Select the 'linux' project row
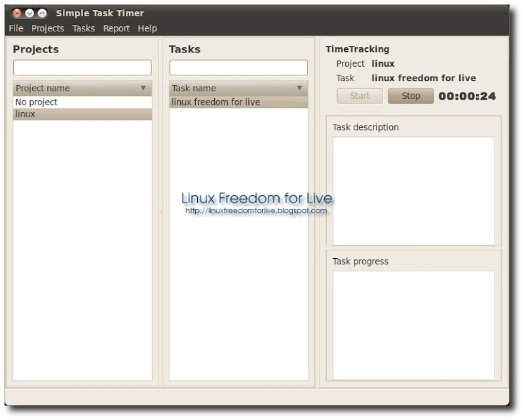 pyautogui.click(x=83, y=114)
